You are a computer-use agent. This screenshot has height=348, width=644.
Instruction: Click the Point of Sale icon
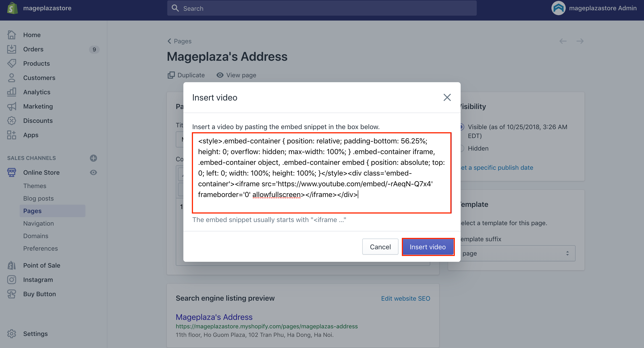(x=12, y=265)
